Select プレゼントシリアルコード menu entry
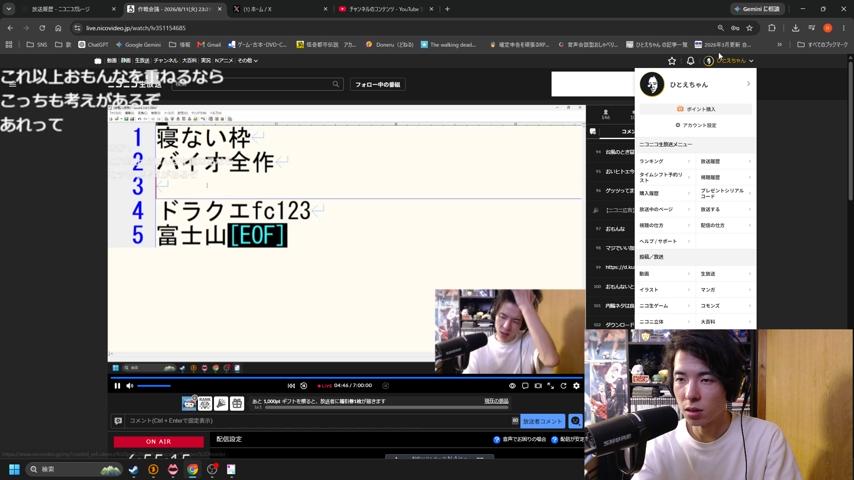Viewport: 854px width, 480px height. (x=725, y=193)
